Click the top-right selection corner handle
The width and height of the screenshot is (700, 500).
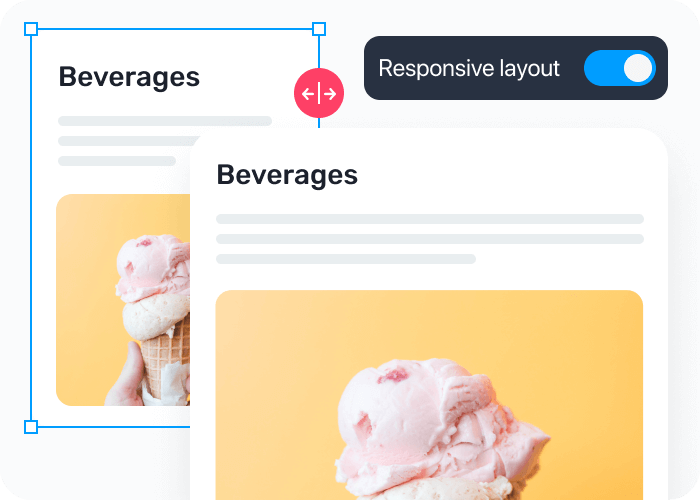coord(319,29)
